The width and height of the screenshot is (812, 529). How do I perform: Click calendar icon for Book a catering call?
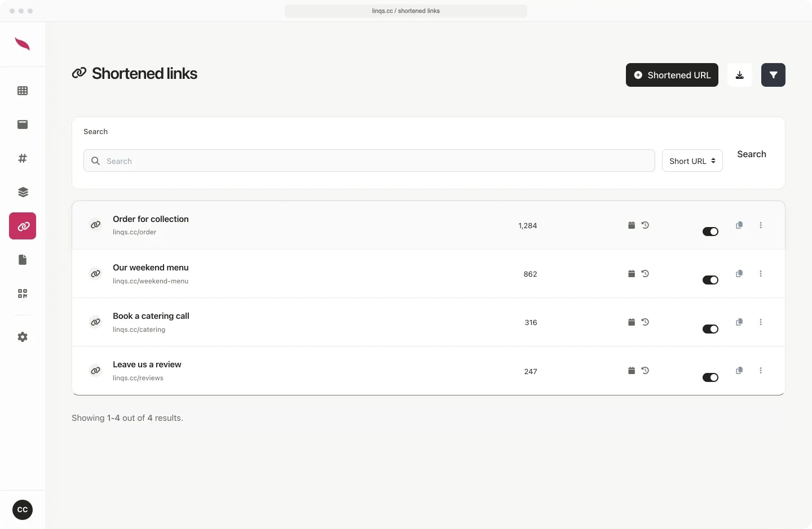tap(632, 322)
